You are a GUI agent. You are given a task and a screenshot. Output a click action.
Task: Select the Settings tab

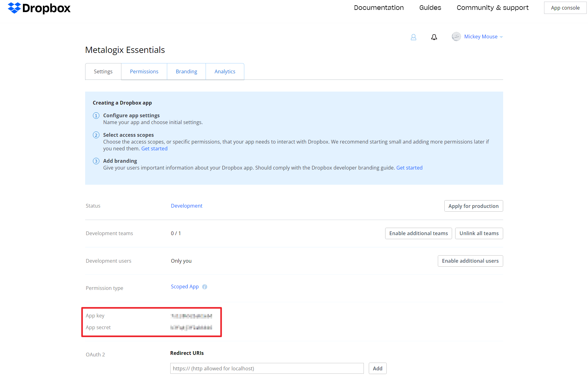point(103,71)
